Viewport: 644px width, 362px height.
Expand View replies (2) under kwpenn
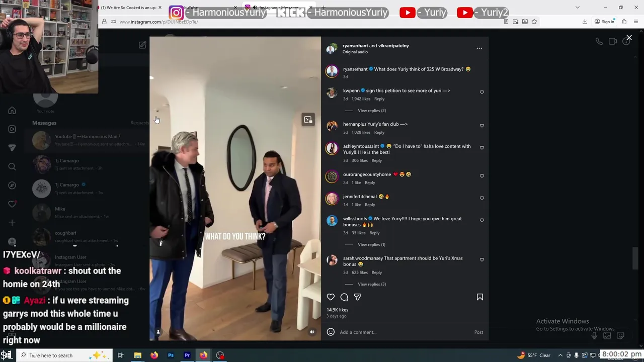(x=372, y=111)
